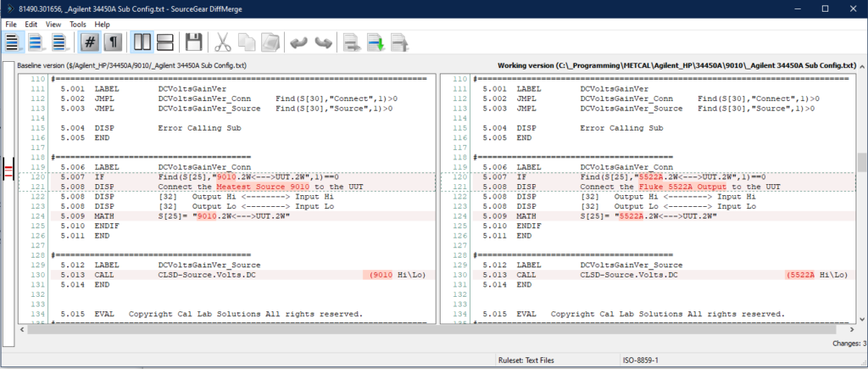Switch to side-by-side vertical split view

tap(142, 42)
